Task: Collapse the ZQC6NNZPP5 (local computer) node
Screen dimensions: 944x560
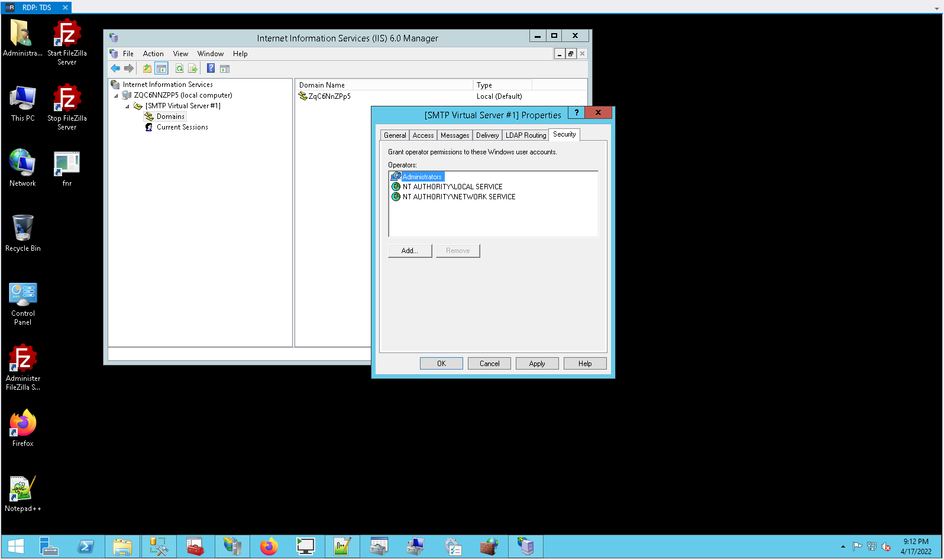Action: click(116, 96)
